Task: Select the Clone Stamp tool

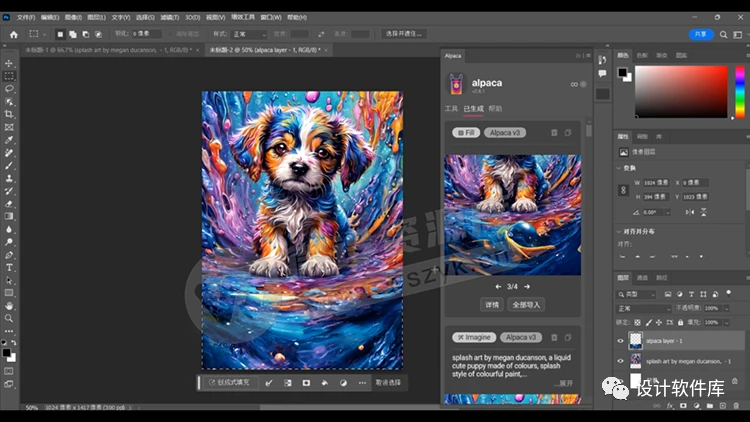Action: point(9,178)
